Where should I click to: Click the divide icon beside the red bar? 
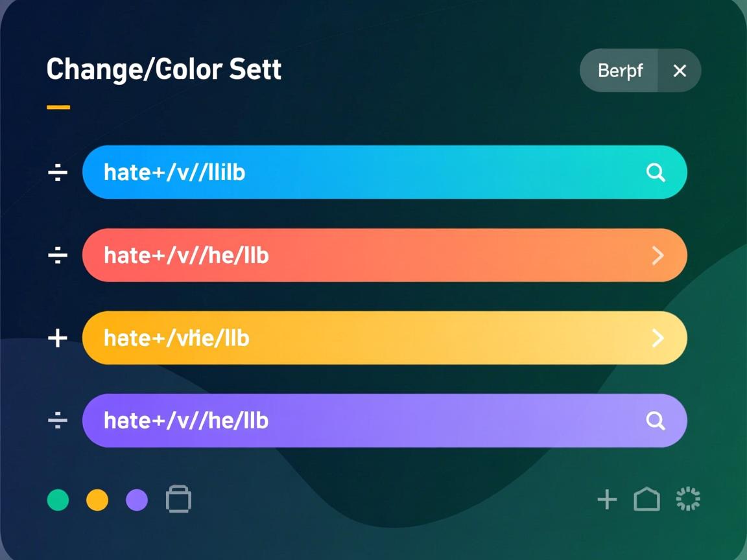click(x=58, y=255)
